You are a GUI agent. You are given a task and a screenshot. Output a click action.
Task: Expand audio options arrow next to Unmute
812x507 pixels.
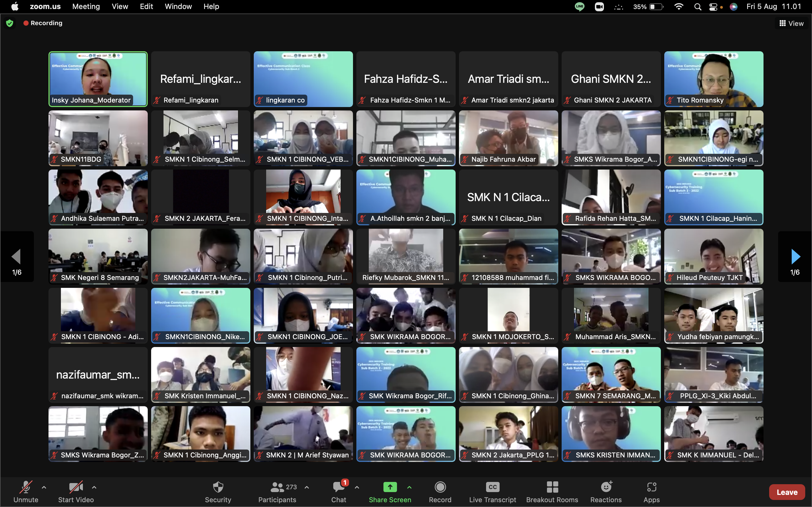[x=44, y=487]
